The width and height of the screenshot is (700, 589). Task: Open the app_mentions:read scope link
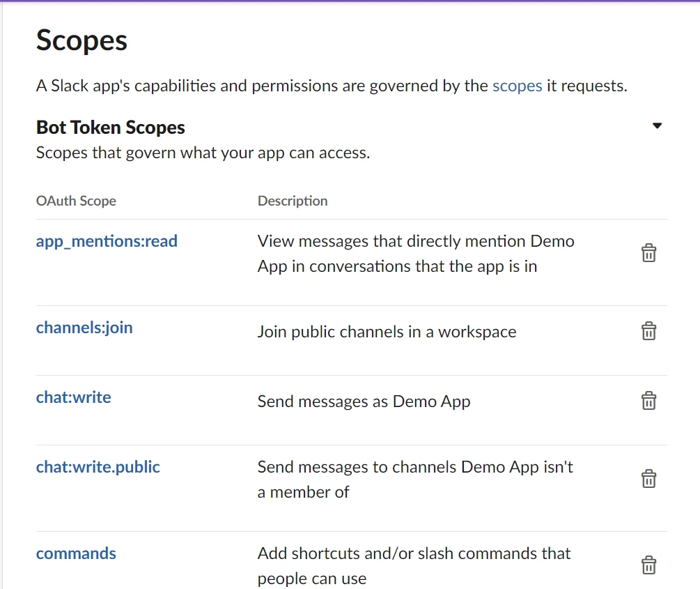(107, 241)
